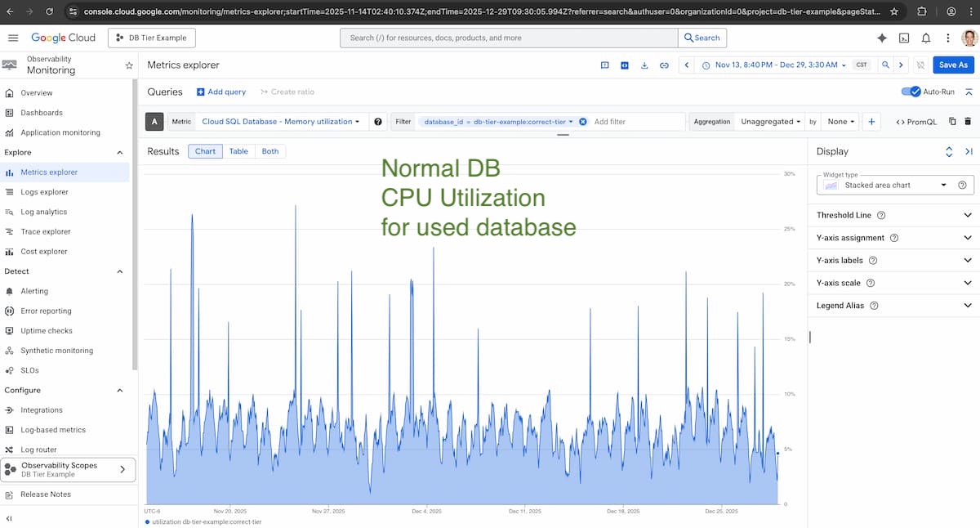Image resolution: width=980 pixels, height=528 pixels.
Task: Open Logs explorer in the sidebar
Action: (x=45, y=192)
